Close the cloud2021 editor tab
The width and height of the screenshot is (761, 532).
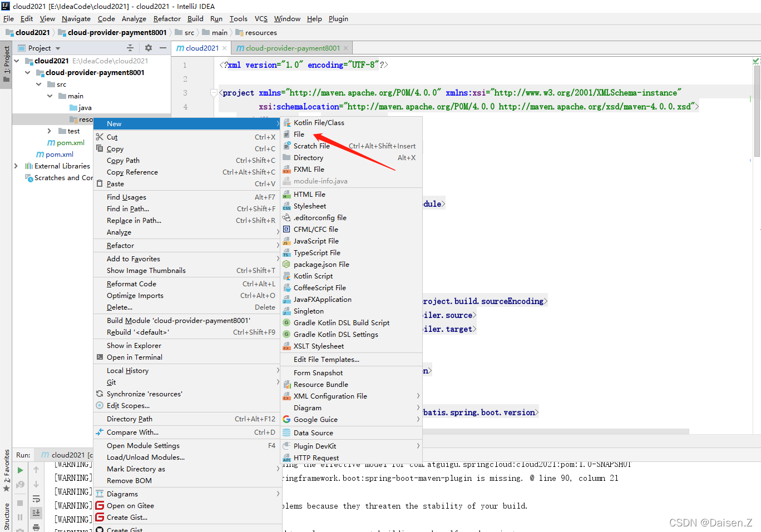click(225, 48)
